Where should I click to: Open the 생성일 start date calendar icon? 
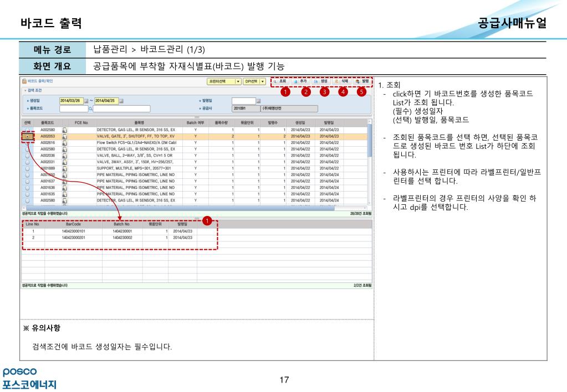pyautogui.click(x=86, y=101)
